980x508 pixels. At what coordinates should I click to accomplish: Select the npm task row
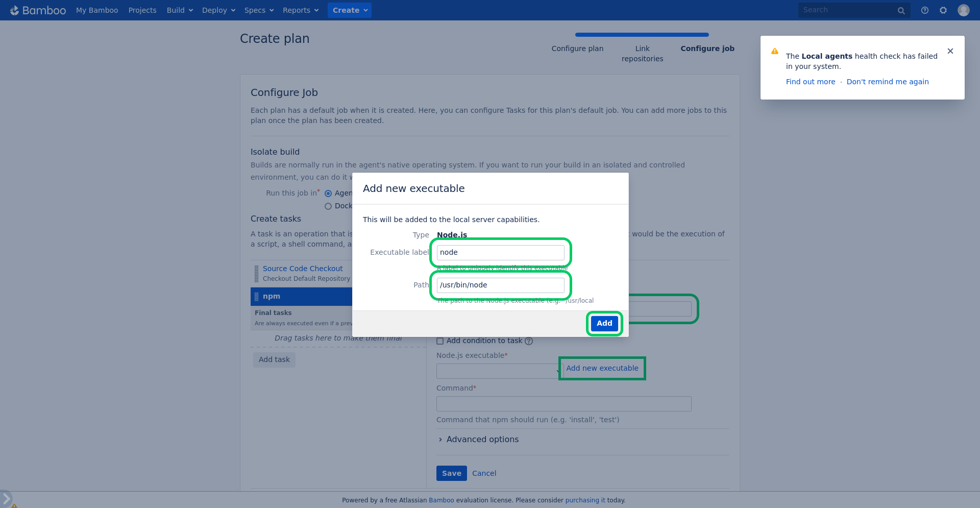(301, 297)
